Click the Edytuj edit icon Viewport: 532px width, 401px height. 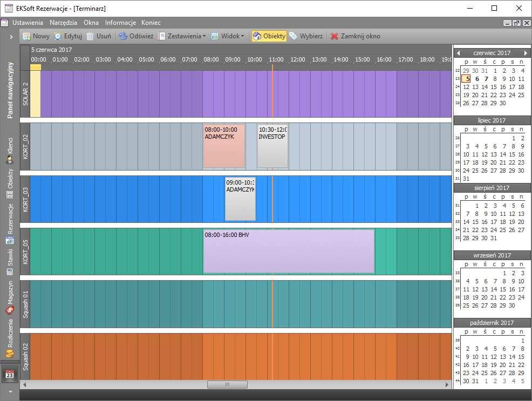tap(58, 36)
